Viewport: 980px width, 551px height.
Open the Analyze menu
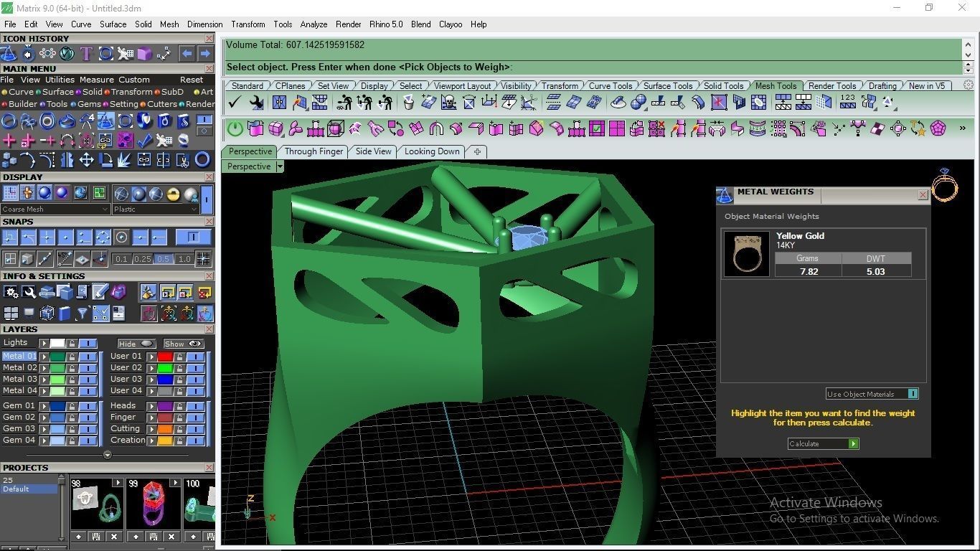click(314, 24)
